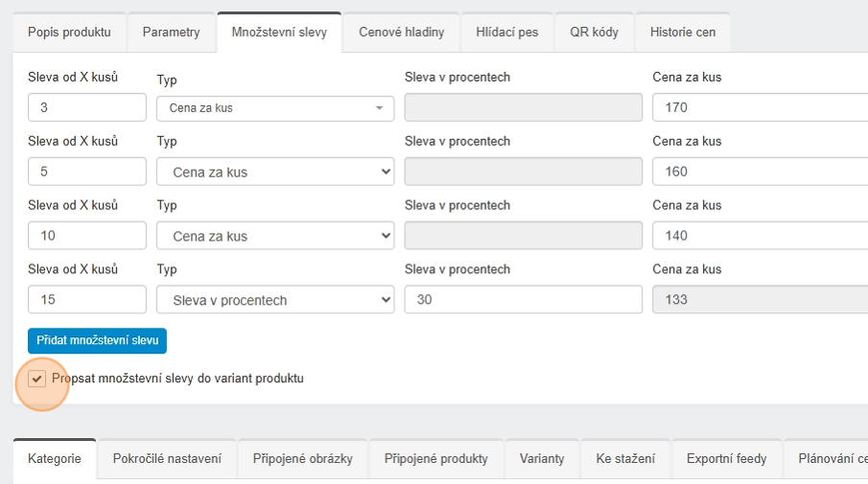Select the Exportní feedy tab
868x484 pixels.
[x=726, y=459]
